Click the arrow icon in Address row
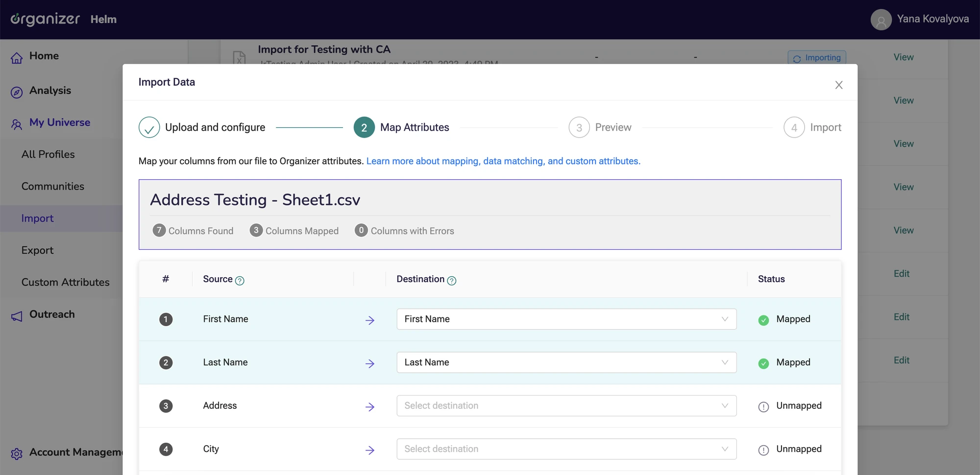Viewport: 980px width, 475px height. click(370, 407)
